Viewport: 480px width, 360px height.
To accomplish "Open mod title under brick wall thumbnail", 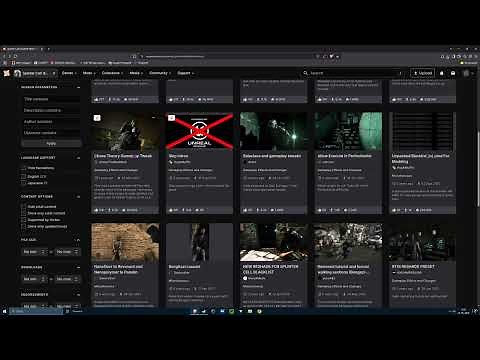I will [118, 269].
